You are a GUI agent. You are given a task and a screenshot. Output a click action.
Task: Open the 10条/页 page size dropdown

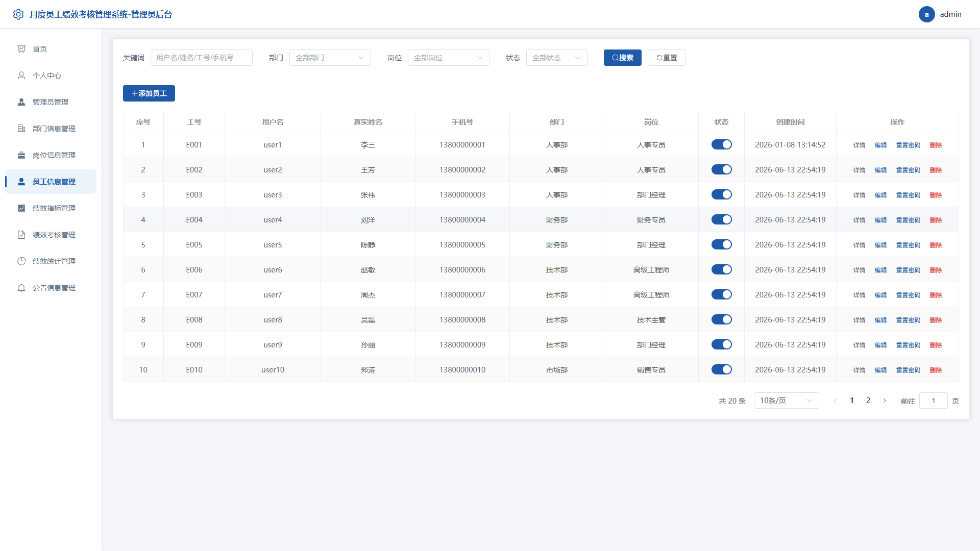786,400
